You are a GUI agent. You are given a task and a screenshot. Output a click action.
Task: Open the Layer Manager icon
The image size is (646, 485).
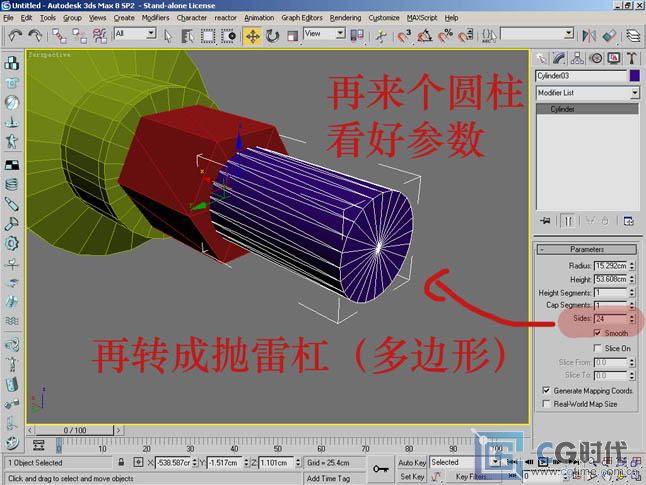click(x=633, y=36)
